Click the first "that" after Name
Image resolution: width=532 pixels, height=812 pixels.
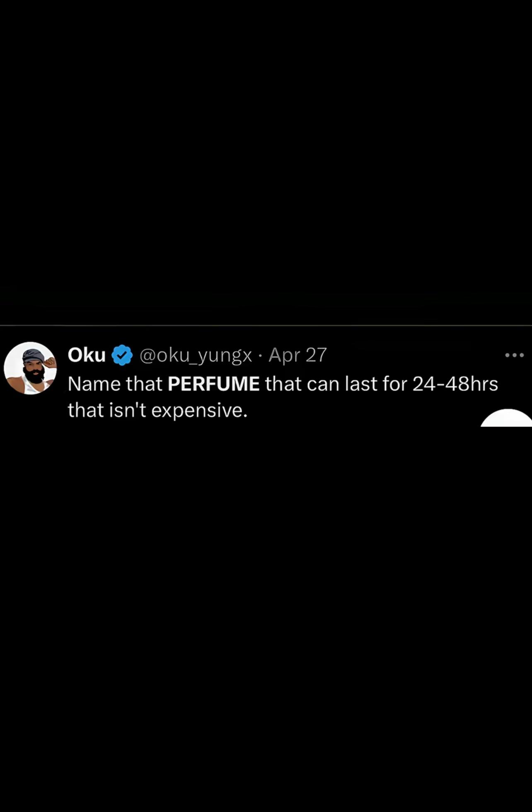(144, 384)
